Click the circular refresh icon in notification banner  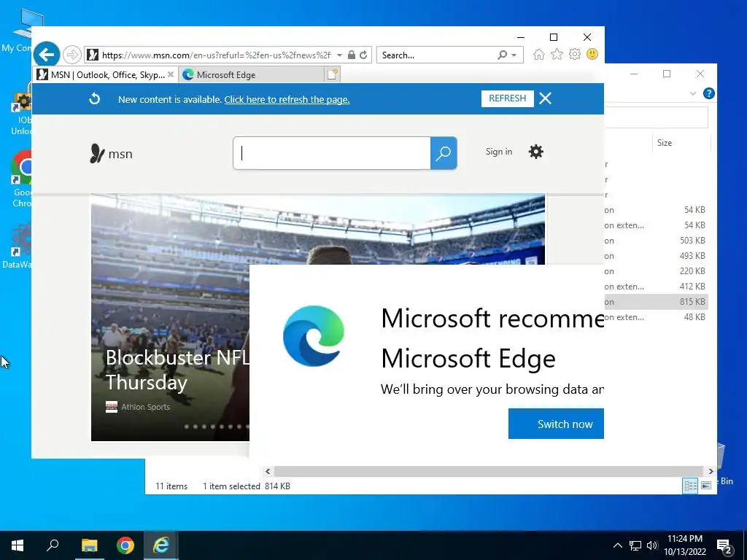pos(95,98)
